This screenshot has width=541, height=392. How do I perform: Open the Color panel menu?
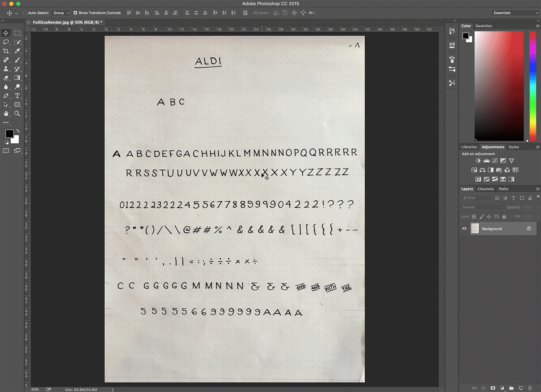point(538,26)
